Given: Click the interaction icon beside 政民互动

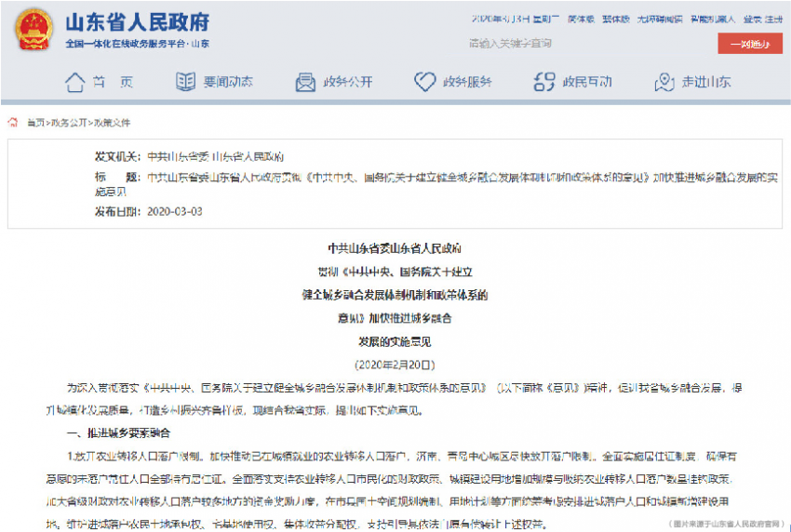Looking at the screenshot, I should click(x=544, y=82).
